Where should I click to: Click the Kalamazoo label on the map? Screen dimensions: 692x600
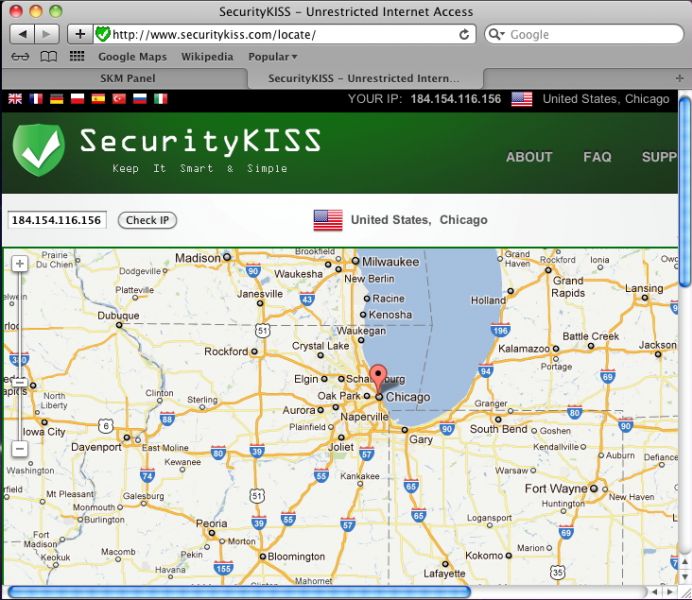coord(524,349)
